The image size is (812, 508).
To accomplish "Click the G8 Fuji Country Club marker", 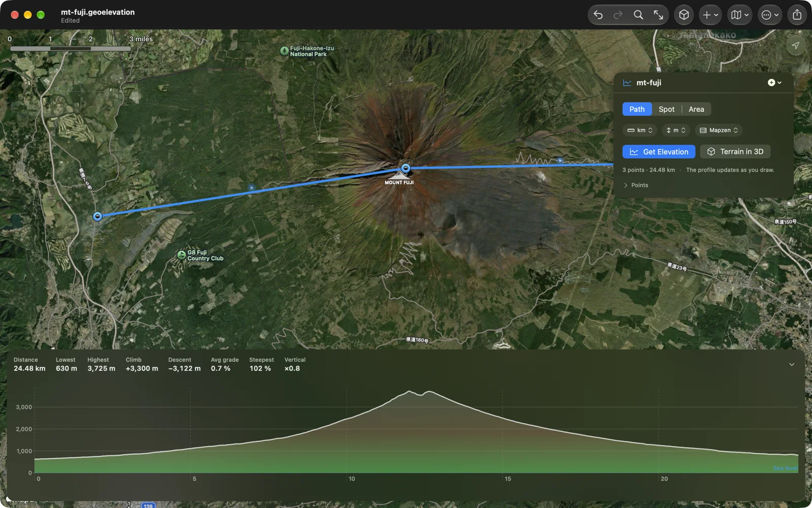I will point(181,255).
